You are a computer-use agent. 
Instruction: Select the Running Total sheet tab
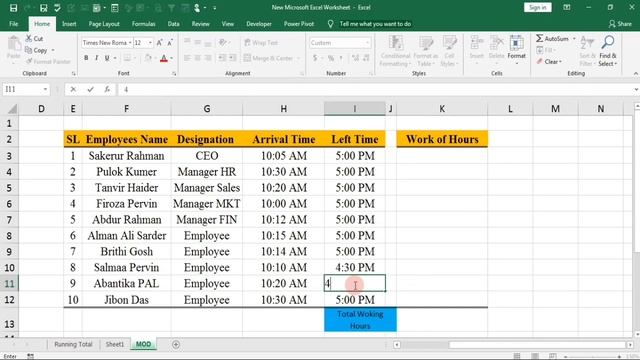pos(73,344)
